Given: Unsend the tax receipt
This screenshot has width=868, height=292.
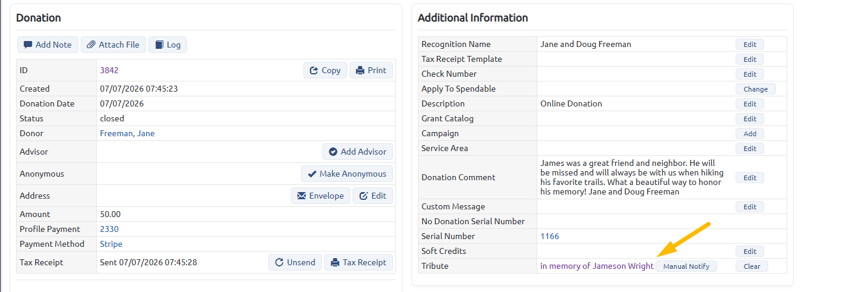Looking at the screenshot, I should pyautogui.click(x=295, y=262).
